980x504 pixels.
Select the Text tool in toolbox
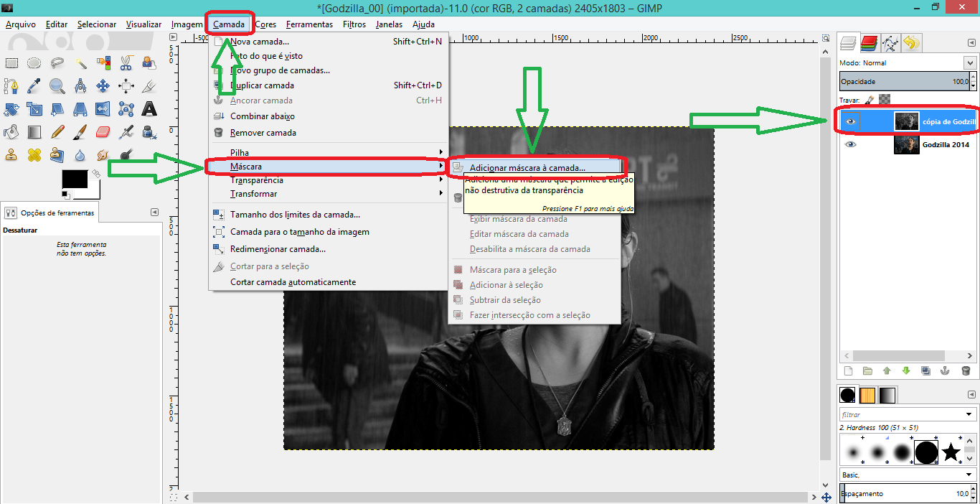[149, 109]
